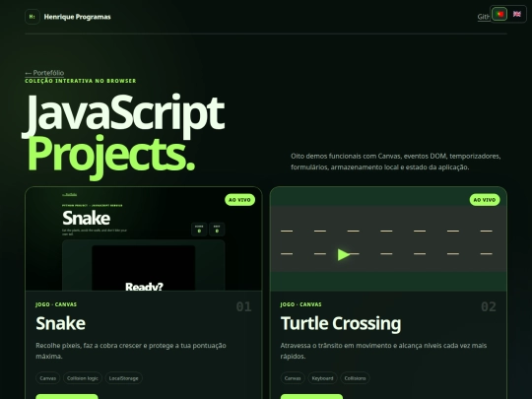This screenshot has height=399, width=532.
Task: Open the GitHub link in header
Action: point(484,17)
